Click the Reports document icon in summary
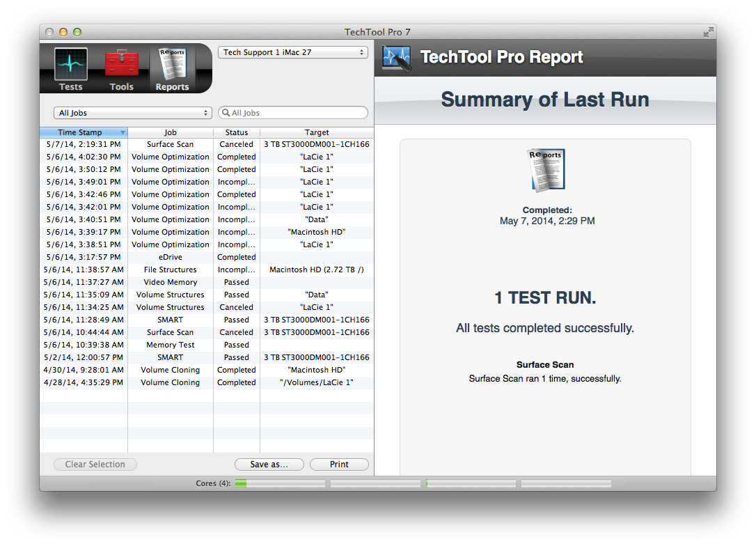756x546 pixels. [546, 170]
